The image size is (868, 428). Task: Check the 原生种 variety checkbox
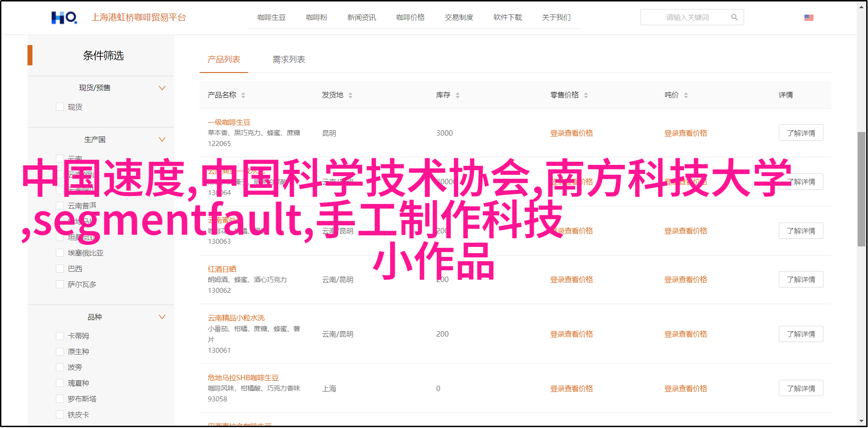click(59, 351)
